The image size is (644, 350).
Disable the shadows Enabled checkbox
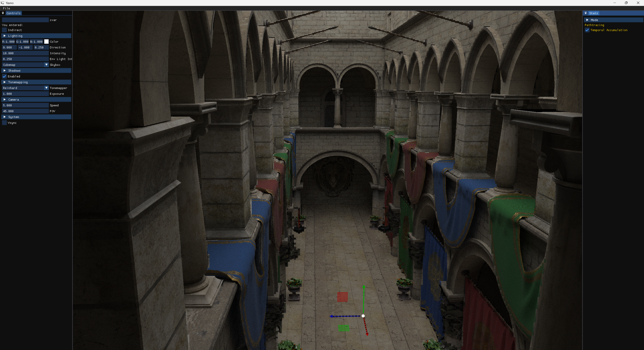tap(4, 76)
